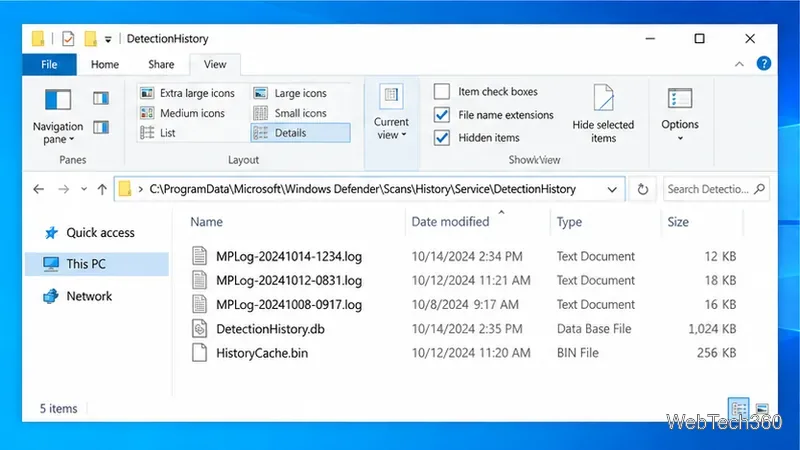The height and width of the screenshot is (450, 800).
Task: Uncheck Hidden items checkbox
Action: click(442, 138)
